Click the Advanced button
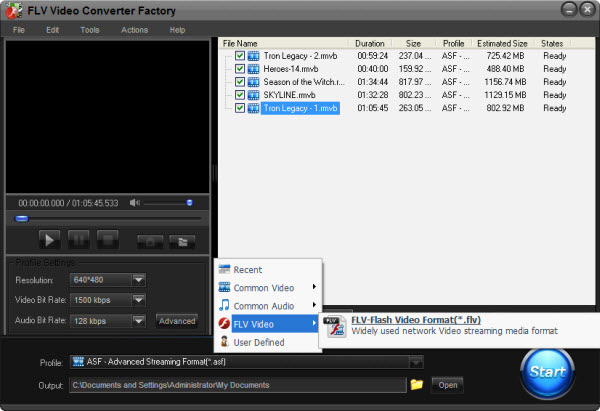Screen dimensions: 600x411 pyautogui.click(x=177, y=321)
